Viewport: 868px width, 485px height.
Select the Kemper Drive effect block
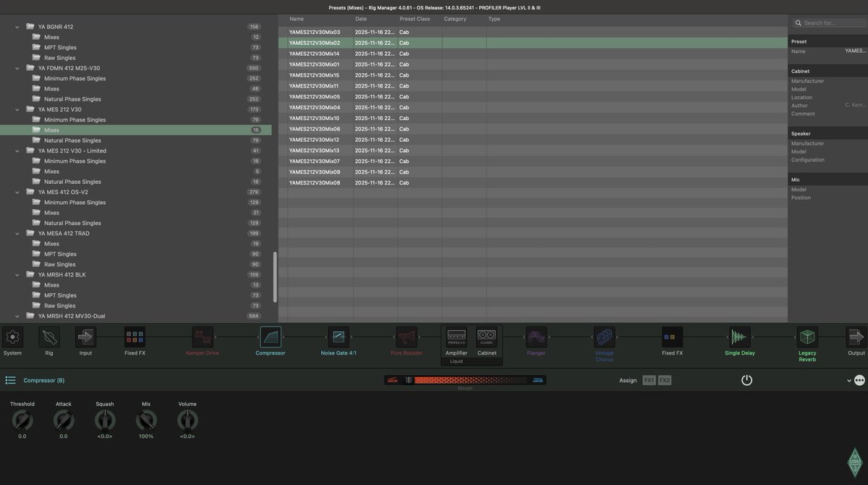click(203, 337)
